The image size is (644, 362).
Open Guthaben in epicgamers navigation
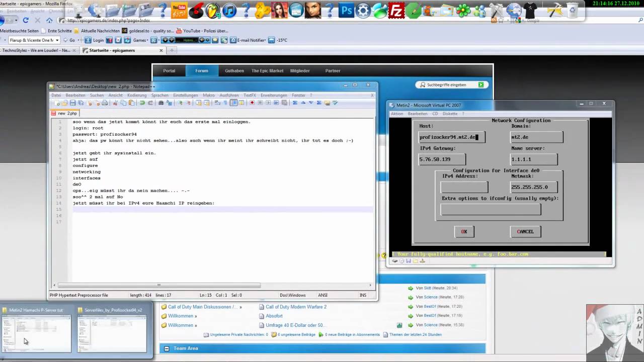(x=234, y=71)
